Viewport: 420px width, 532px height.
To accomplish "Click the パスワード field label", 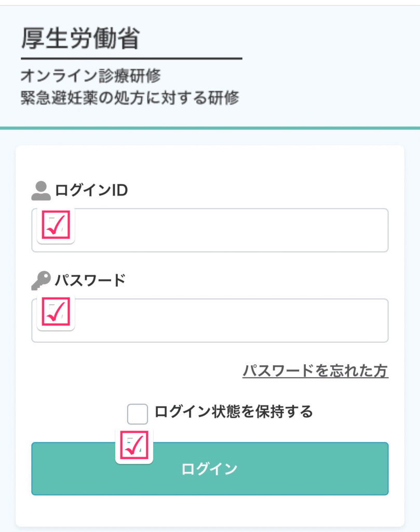I will (x=90, y=281).
